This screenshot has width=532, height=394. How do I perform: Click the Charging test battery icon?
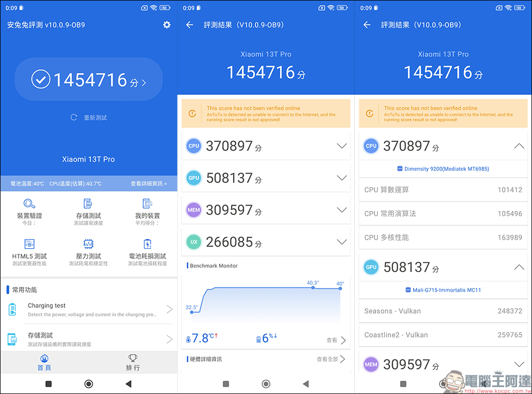point(12,309)
